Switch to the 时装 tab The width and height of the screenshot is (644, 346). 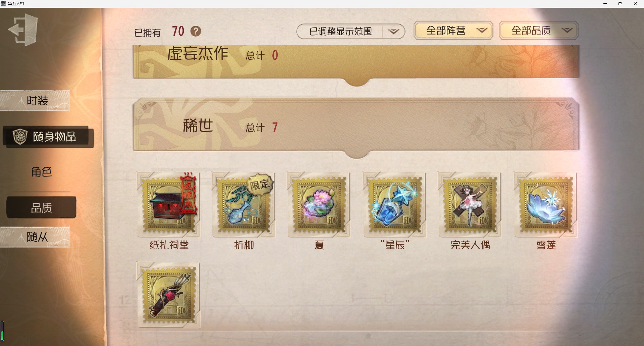pyautogui.click(x=35, y=101)
